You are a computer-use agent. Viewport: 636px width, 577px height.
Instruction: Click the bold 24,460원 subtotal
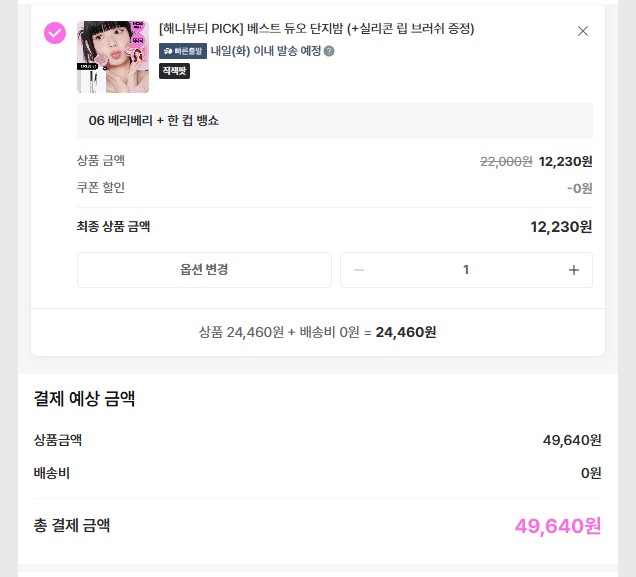[406, 332]
